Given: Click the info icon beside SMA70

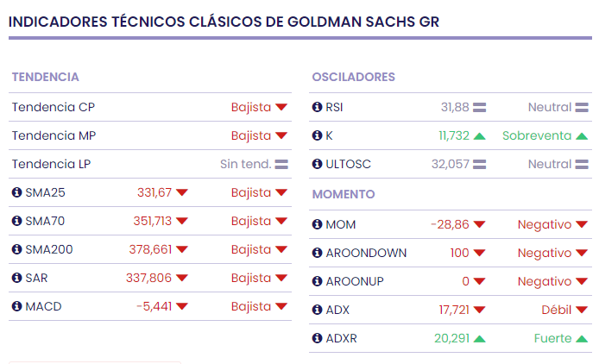Looking at the screenshot, I should click(x=16, y=221).
